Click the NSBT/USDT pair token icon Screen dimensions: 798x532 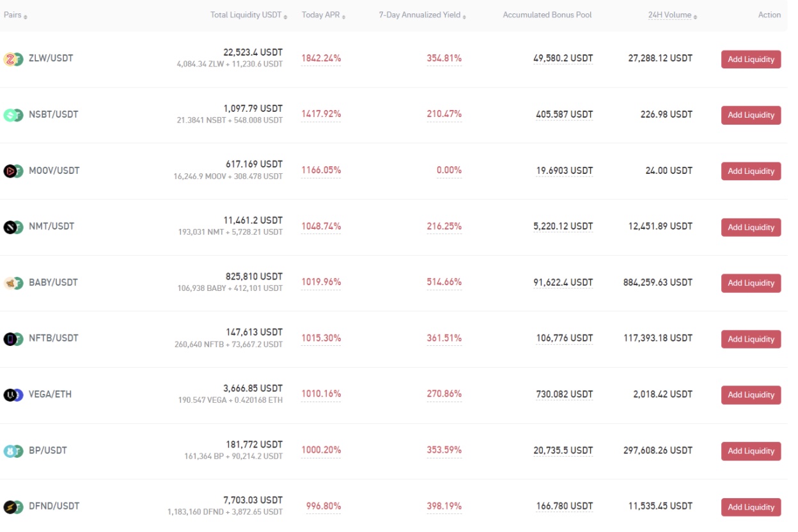tap(13, 114)
